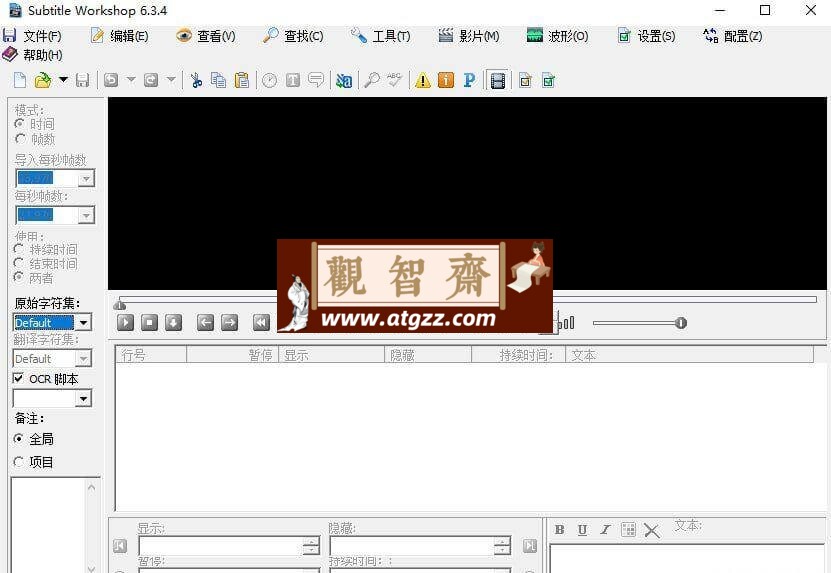Image resolution: width=831 pixels, height=573 pixels.
Task: Open the undo history dropdown arrow
Action: click(131, 80)
